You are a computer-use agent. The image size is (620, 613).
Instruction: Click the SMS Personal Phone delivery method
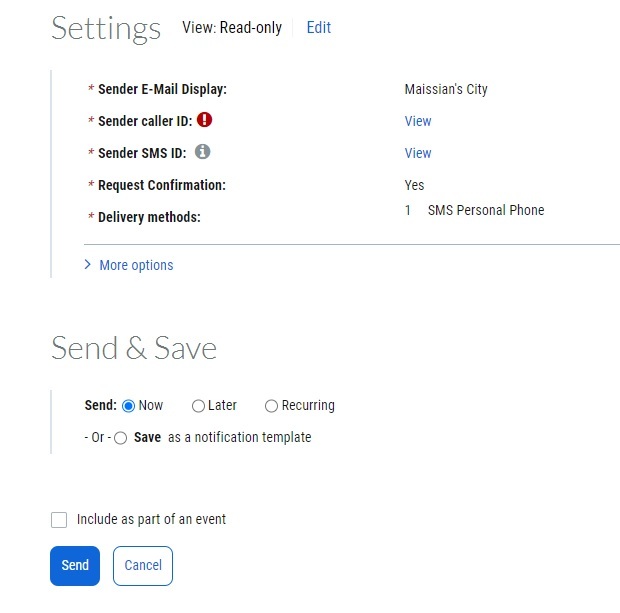[x=485, y=210]
